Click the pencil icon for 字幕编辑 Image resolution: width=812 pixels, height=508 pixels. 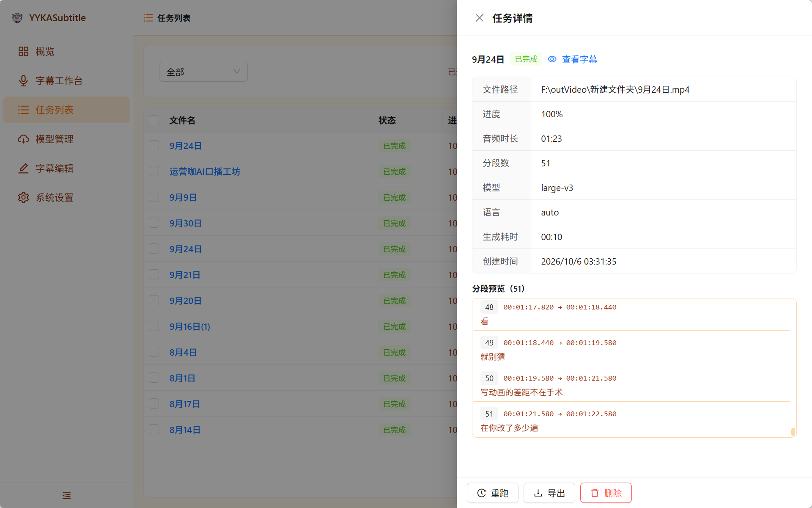pyautogui.click(x=23, y=168)
